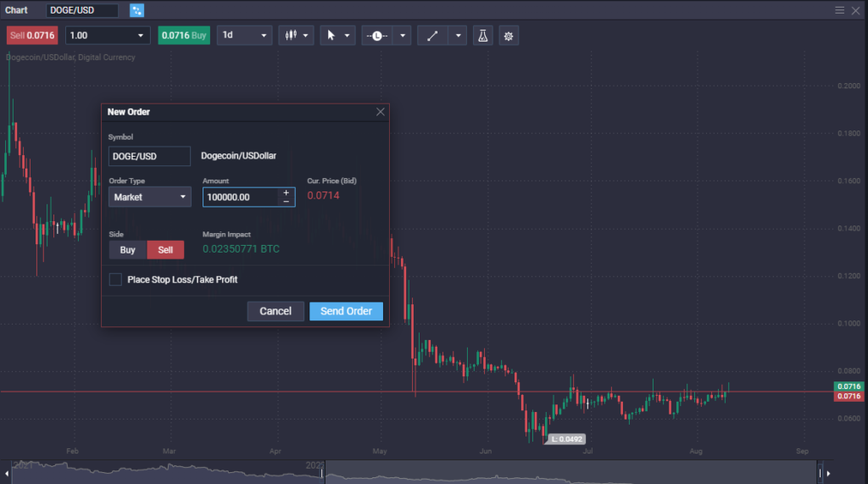The image size is (868, 484).
Task: Click the red 0.0716 price axis label
Action: (849, 396)
